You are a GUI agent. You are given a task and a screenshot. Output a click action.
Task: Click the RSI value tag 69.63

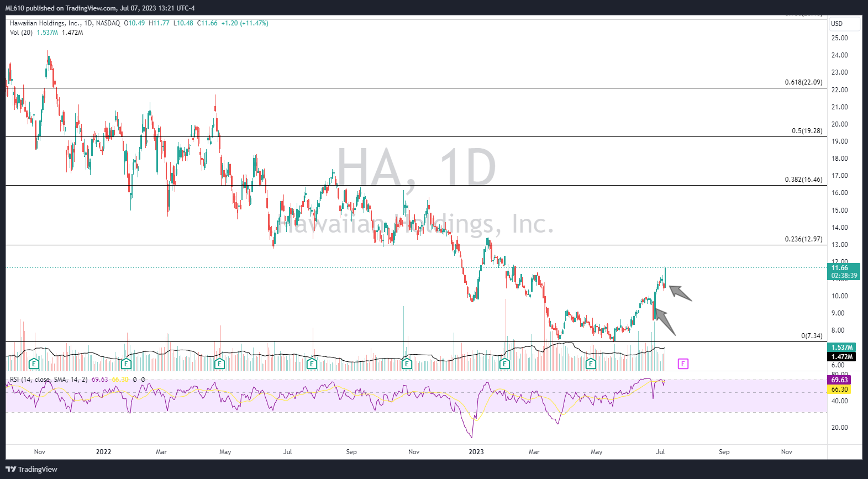[x=839, y=380]
